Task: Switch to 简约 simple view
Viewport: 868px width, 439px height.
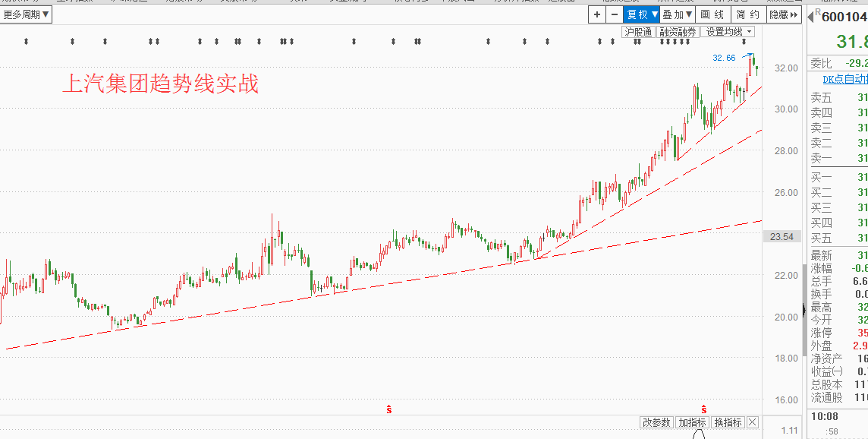Action: point(748,15)
